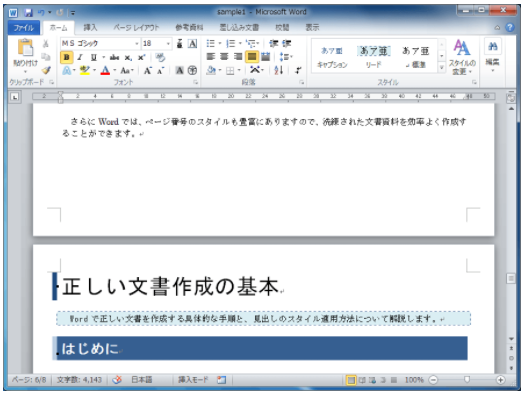This screenshot has width=522, height=394.
Task: Click the vertical scrollbar thumb
Action: point(511,279)
